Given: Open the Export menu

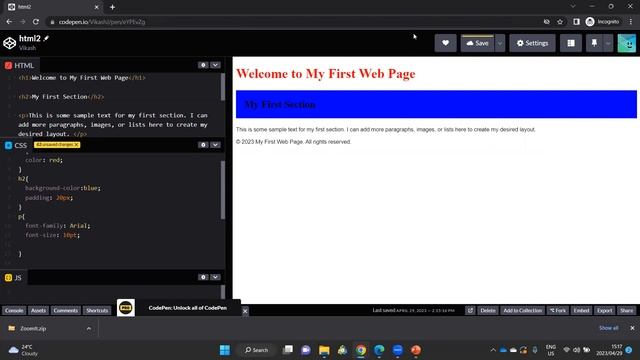Looking at the screenshot, I should click(x=604, y=311).
